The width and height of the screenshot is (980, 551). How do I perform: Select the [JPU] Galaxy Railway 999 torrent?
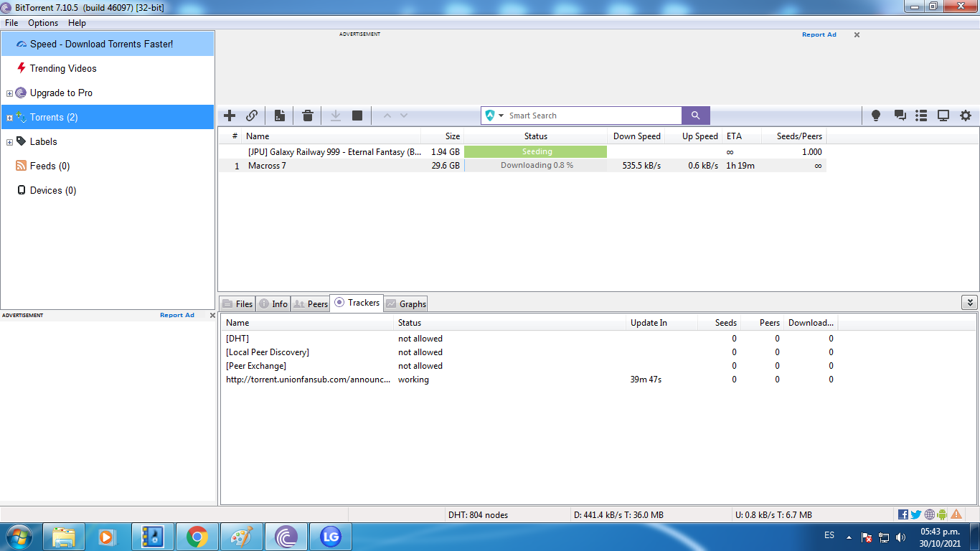pos(522,151)
